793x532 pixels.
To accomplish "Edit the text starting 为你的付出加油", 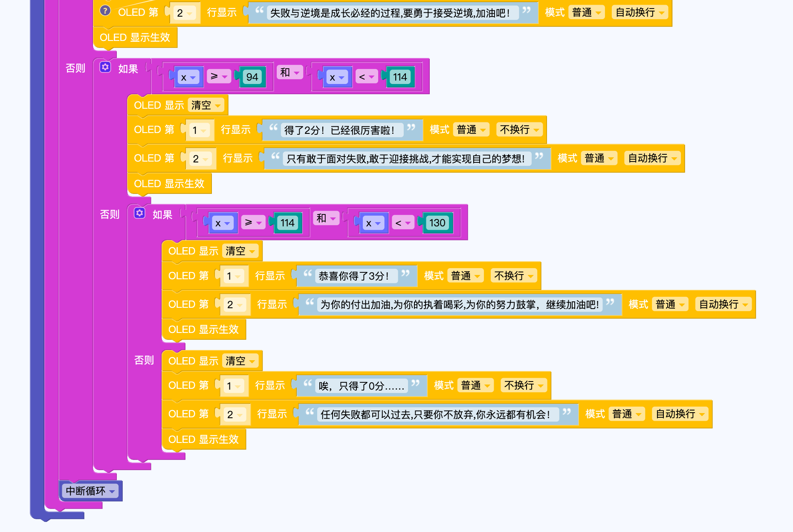I will (x=460, y=305).
